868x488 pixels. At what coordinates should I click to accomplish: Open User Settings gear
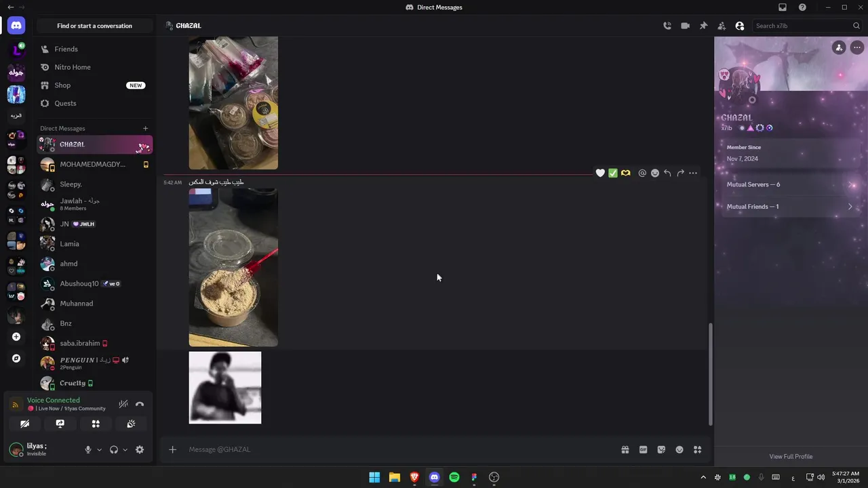[140, 449]
